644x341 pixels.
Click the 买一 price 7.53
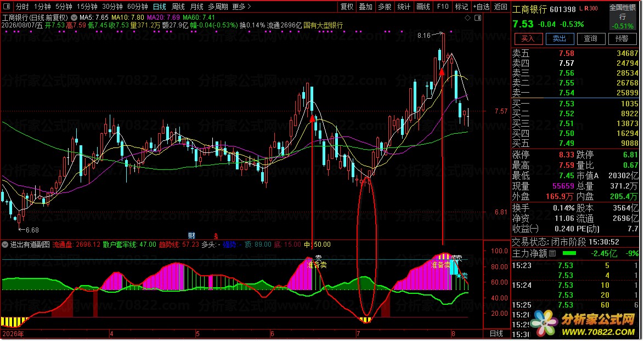pos(566,104)
